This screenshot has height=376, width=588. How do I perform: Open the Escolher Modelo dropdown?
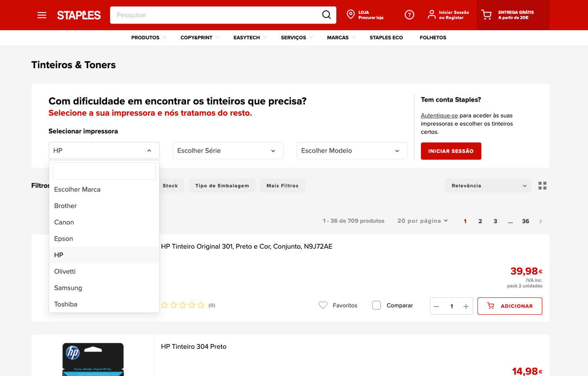coord(352,150)
